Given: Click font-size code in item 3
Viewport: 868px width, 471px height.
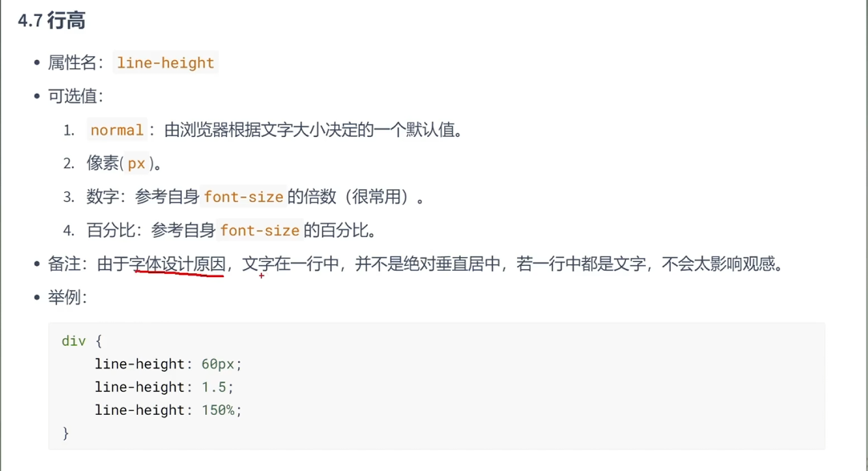Looking at the screenshot, I should [244, 196].
